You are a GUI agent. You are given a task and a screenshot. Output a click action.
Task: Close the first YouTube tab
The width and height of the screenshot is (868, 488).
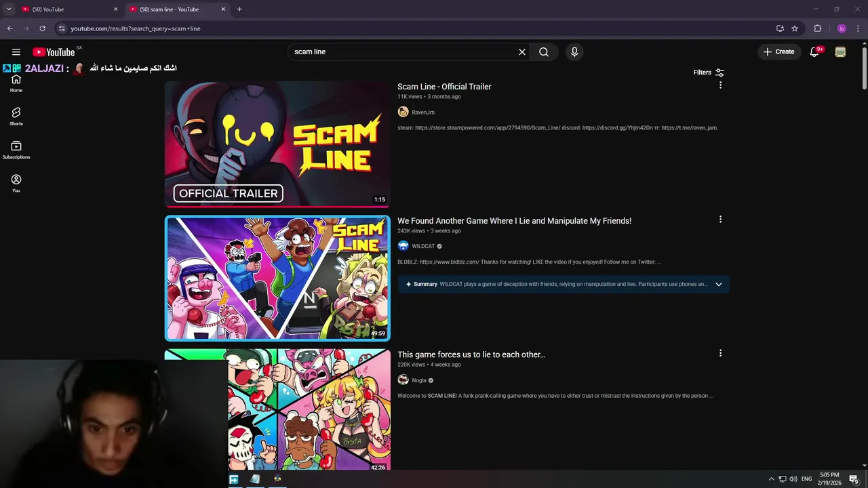(115, 9)
